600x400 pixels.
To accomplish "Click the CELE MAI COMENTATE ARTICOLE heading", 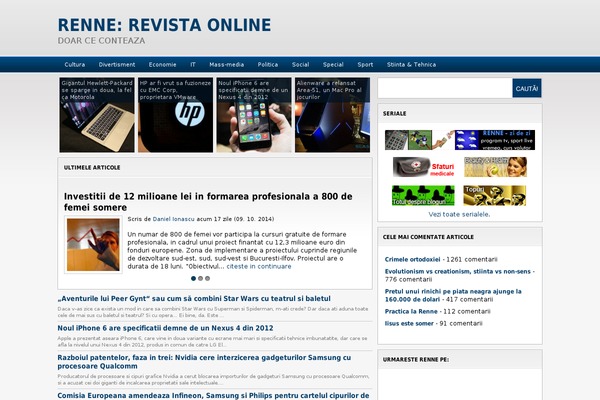I will (428, 237).
